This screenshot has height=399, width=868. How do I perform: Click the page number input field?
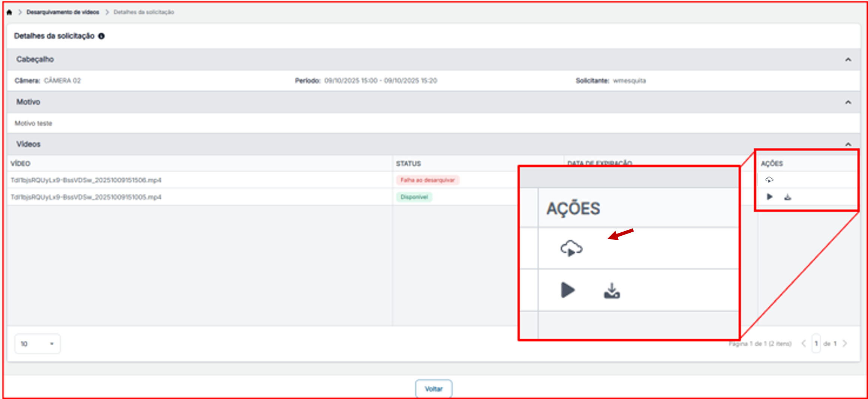point(816,343)
